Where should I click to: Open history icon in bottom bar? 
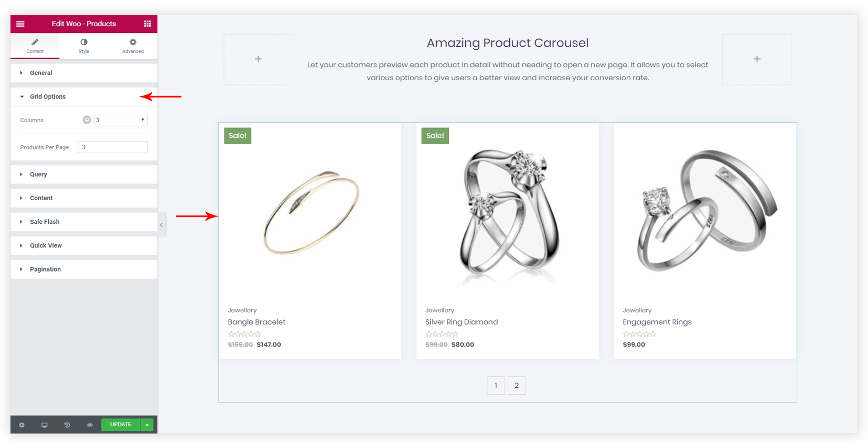click(67, 425)
